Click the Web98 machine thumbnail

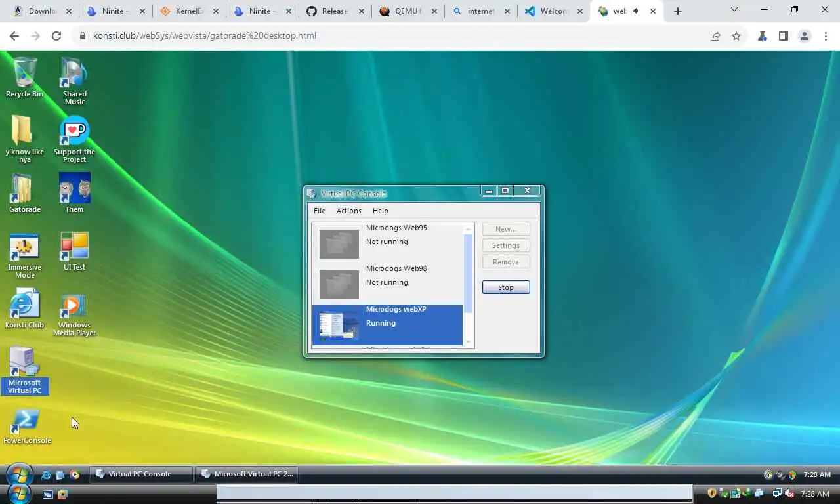[339, 284]
